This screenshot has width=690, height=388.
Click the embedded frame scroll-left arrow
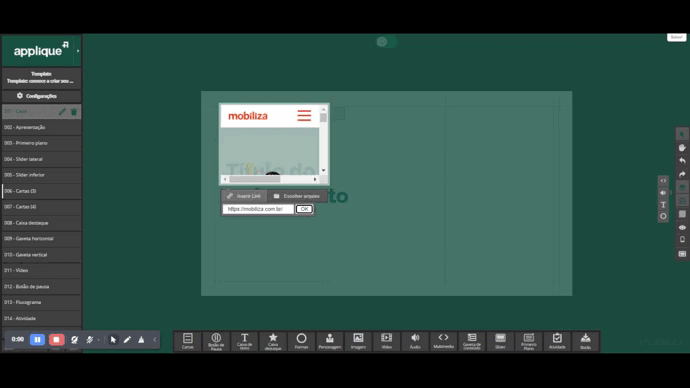(x=225, y=179)
